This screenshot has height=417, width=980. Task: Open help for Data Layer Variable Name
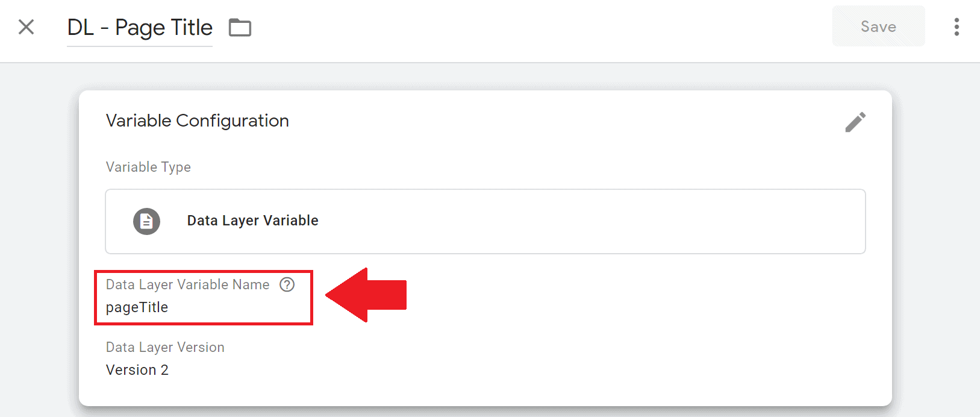click(x=287, y=284)
